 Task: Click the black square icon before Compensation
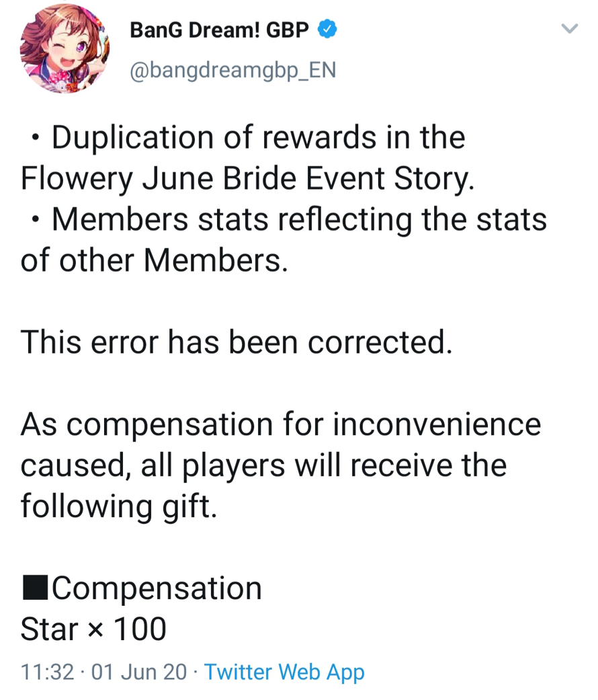(x=37, y=587)
